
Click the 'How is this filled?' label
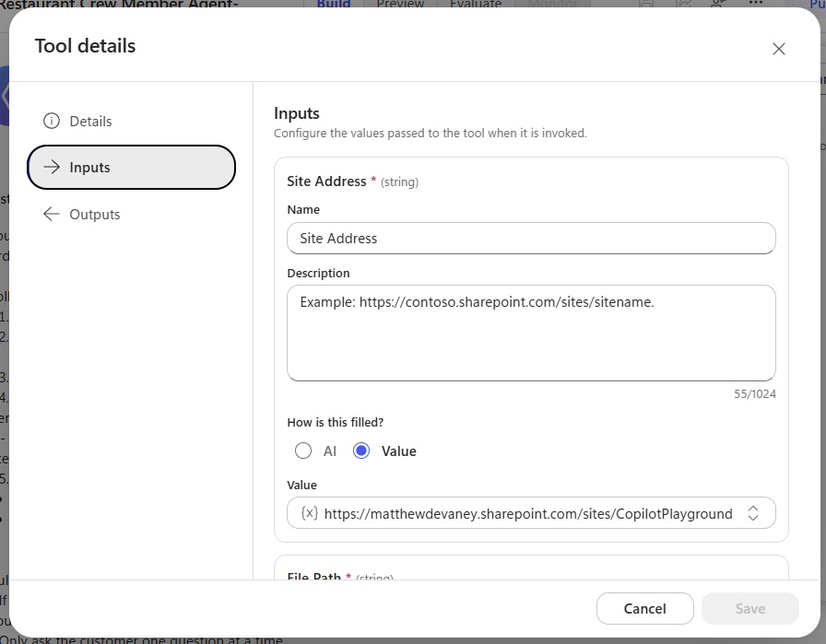(x=335, y=422)
